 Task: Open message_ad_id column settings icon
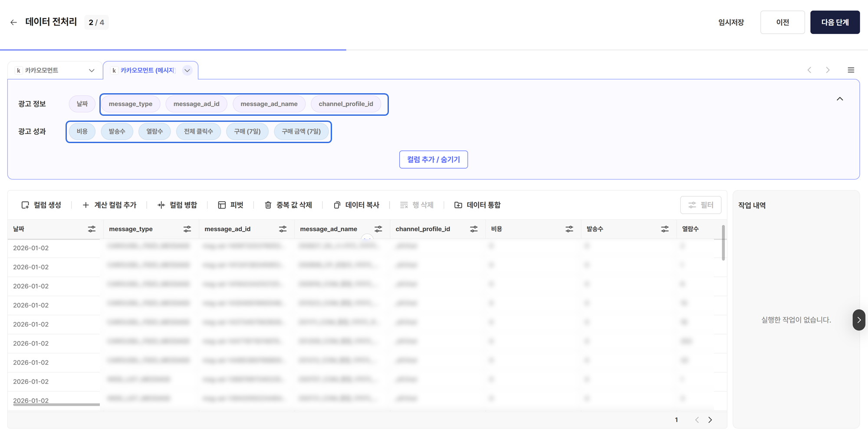(x=283, y=229)
